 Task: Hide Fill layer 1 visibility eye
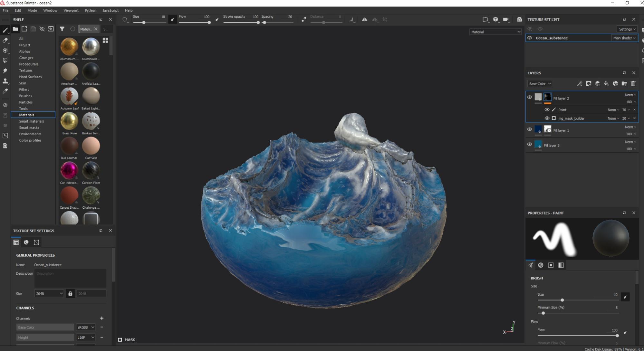529,129
